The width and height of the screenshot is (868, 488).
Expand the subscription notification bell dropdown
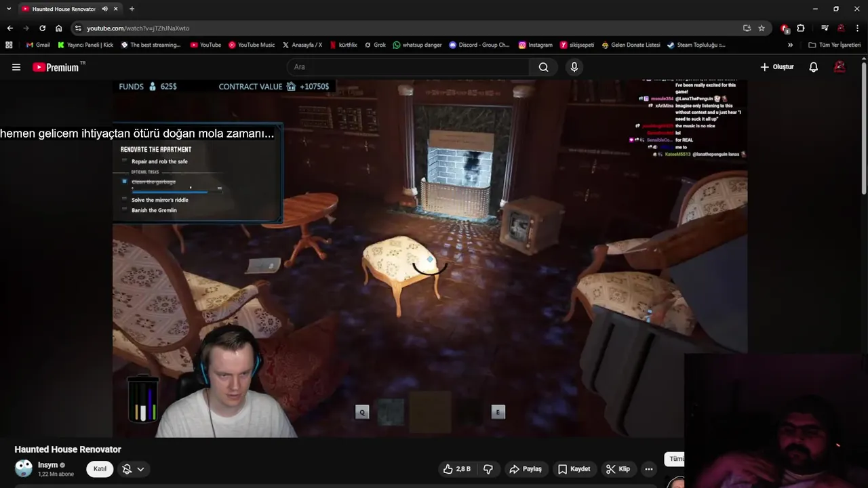pyautogui.click(x=133, y=469)
